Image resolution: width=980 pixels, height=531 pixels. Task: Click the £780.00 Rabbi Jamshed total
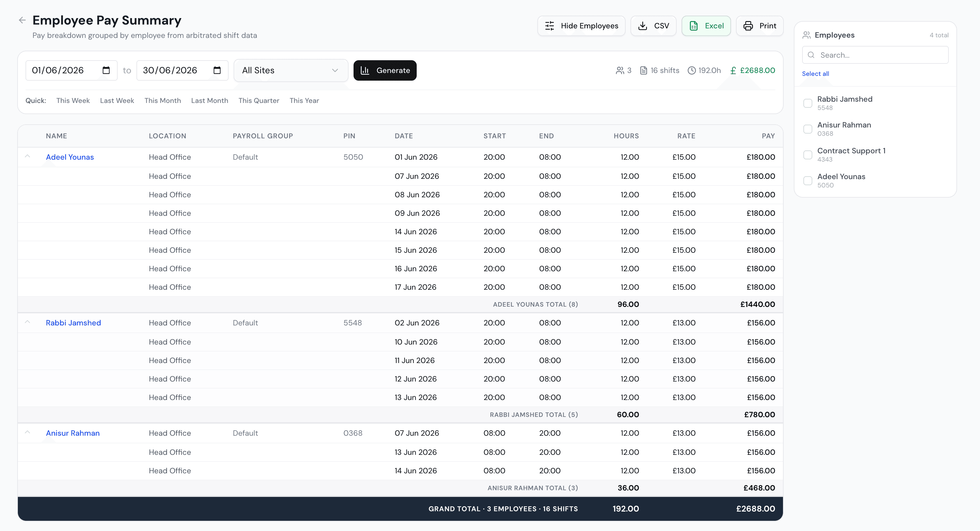(759, 415)
